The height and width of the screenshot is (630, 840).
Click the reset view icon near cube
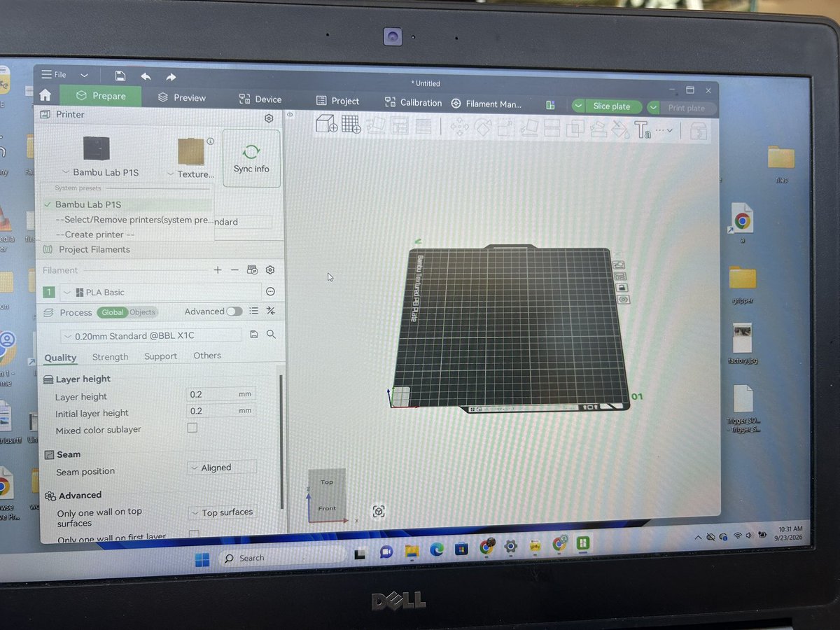coord(379,512)
